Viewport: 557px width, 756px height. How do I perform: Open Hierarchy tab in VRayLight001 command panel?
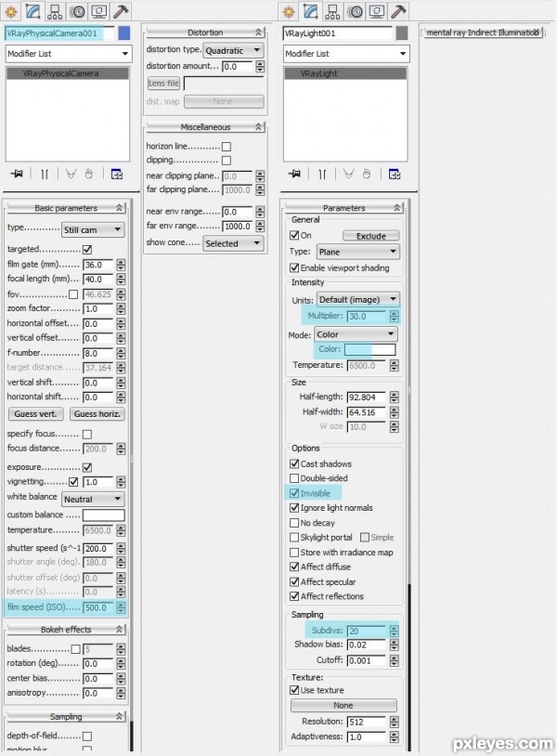click(x=332, y=11)
